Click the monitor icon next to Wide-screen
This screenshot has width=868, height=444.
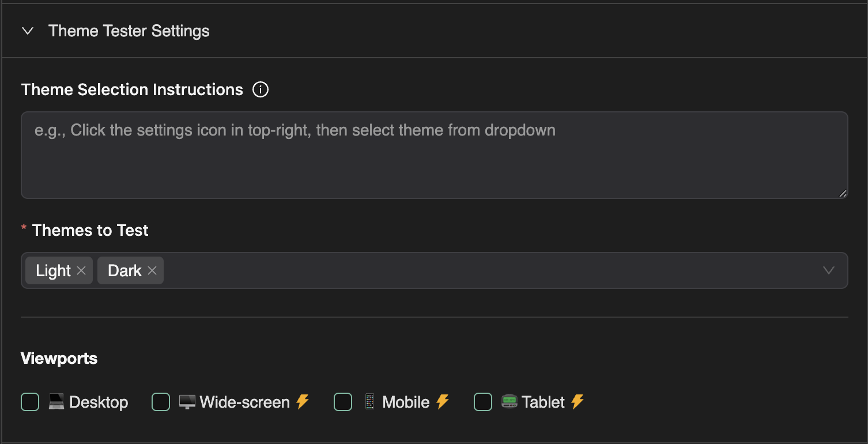187,402
